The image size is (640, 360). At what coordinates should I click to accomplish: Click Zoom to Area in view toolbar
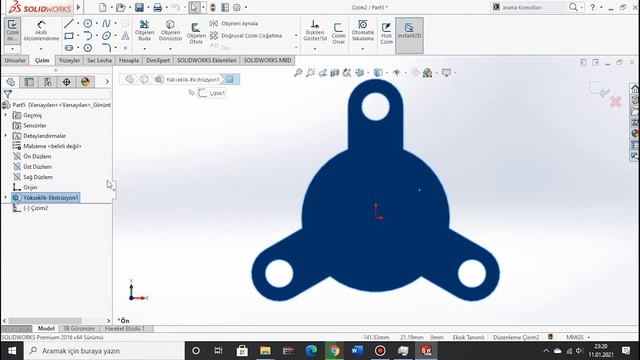click(x=311, y=73)
